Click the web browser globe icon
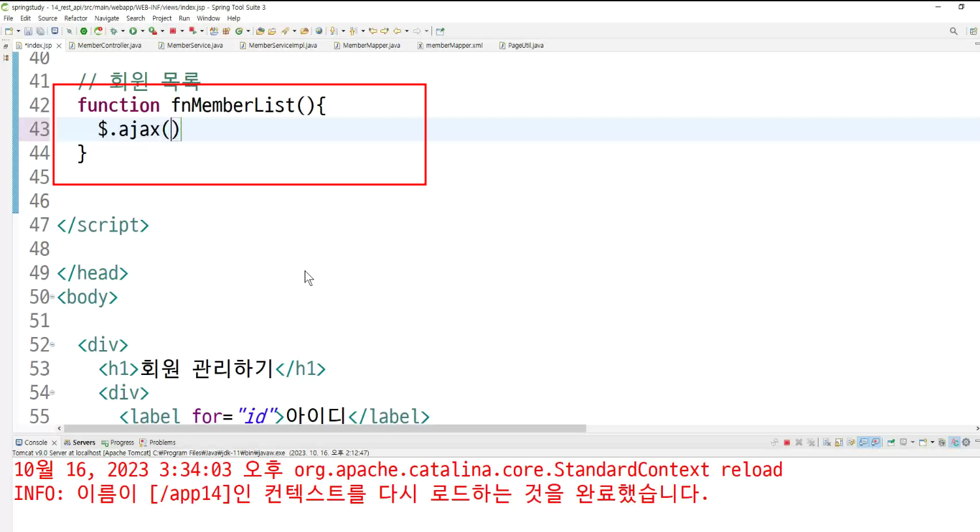The width and height of the screenshot is (980, 532). (x=319, y=31)
